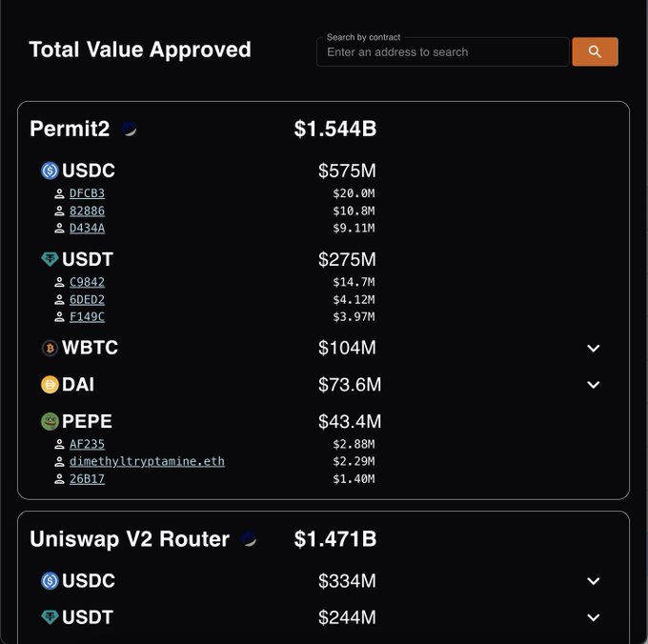Viewport: 648px width, 644px height.
Task: Expand USDC under Uniswap V2 Router
Action: pos(593,581)
